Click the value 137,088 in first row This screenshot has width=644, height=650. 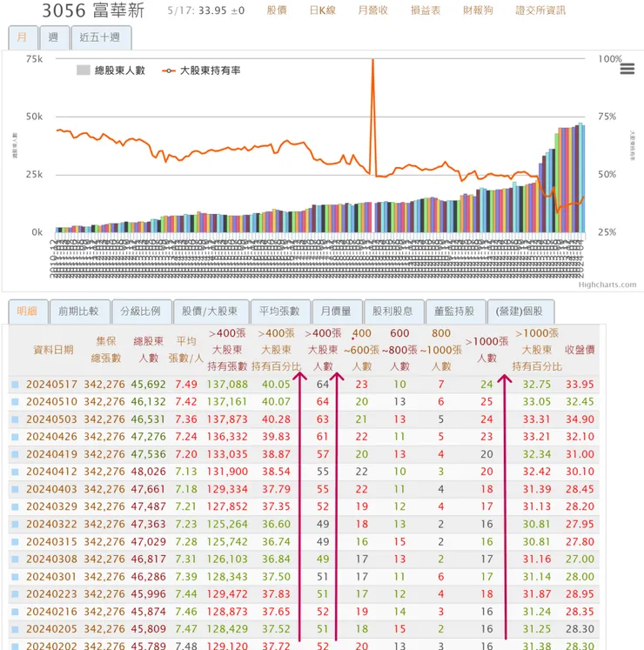pyautogui.click(x=227, y=385)
